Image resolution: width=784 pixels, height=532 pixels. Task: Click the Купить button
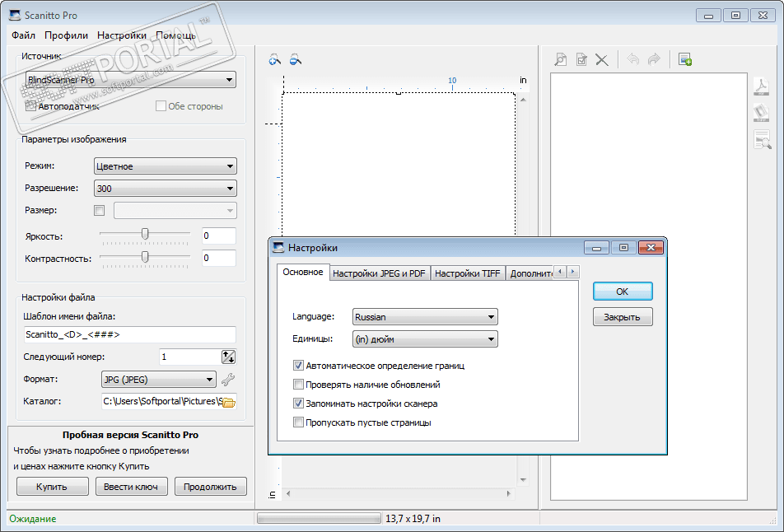click(51, 487)
